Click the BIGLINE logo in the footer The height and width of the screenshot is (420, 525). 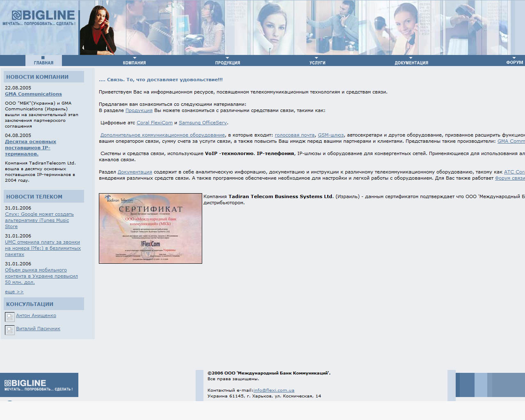pos(39,385)
